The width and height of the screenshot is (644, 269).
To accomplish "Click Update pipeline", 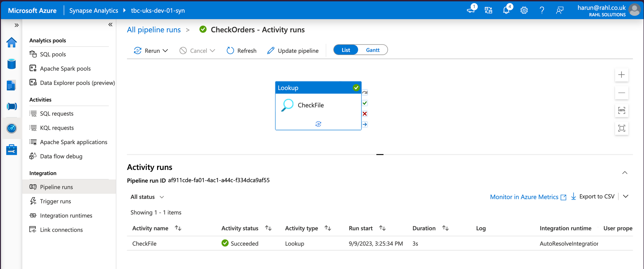I will pos(293,51).
